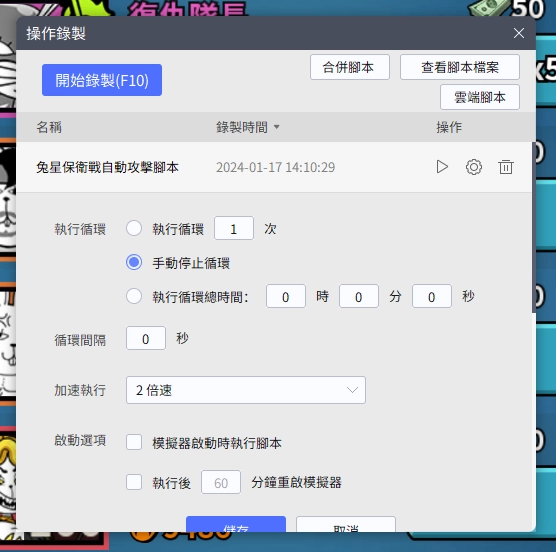556x552 pixels.
Task: Click the loop count input field
Action: click(234, 228)
